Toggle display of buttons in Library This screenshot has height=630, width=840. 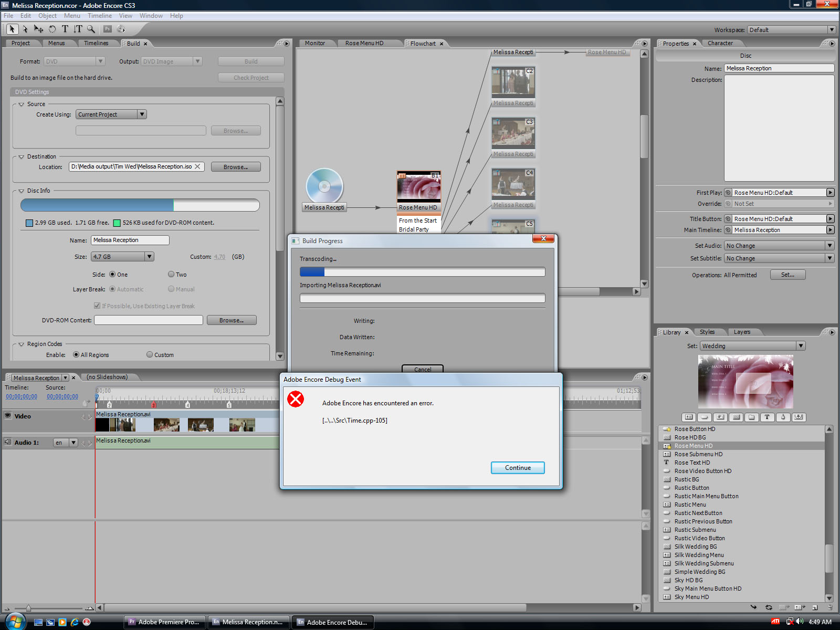(705, 417)
